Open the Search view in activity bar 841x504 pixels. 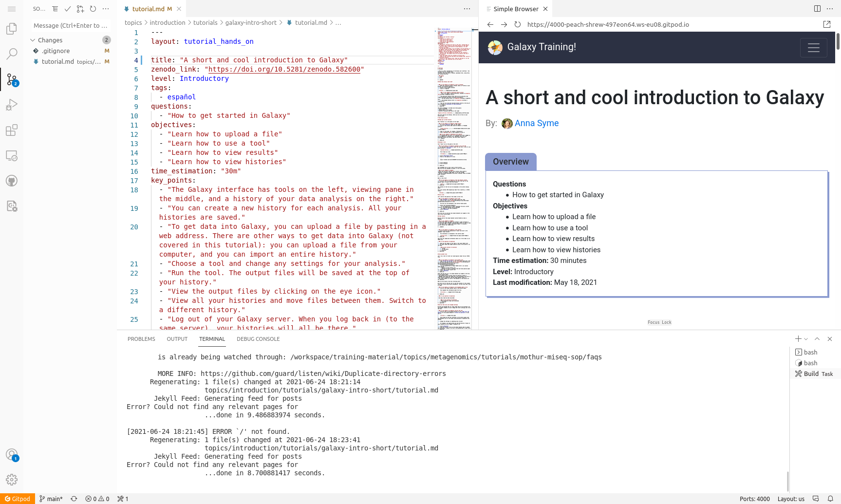[12, 54]
